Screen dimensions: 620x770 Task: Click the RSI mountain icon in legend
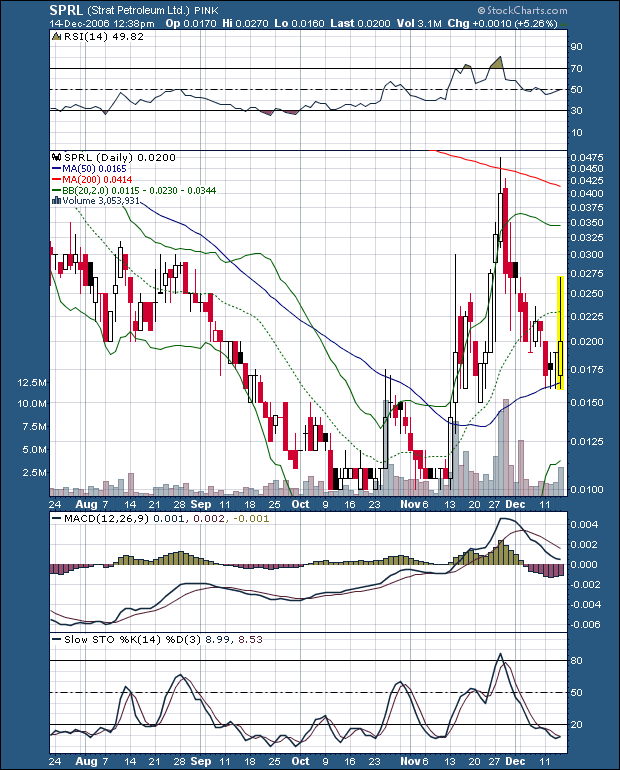(x=56, y=37)
